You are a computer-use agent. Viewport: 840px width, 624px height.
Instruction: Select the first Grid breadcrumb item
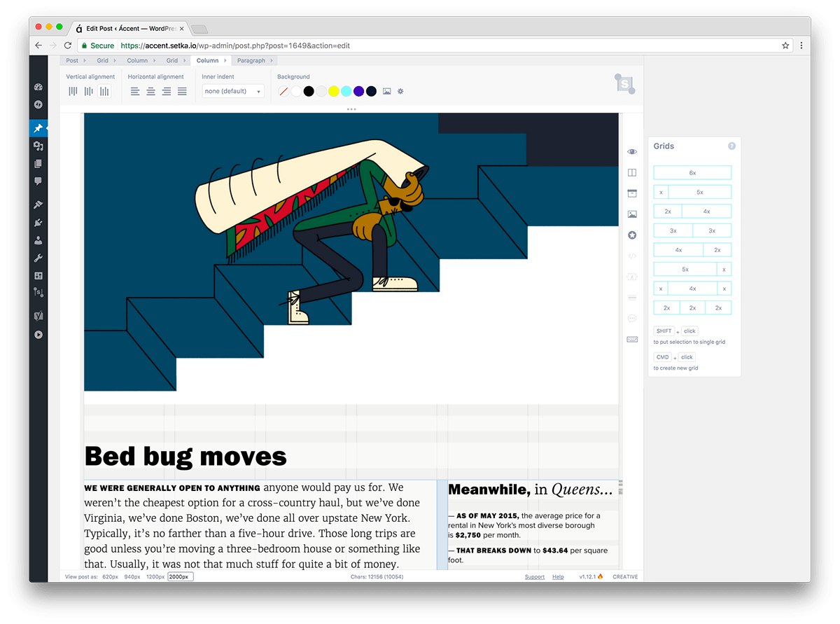103,61
